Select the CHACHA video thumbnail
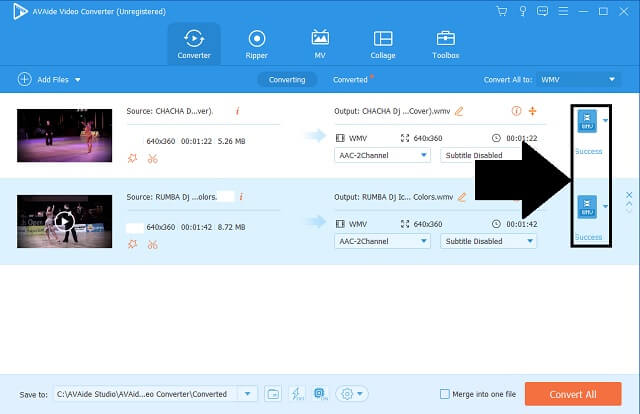640x414 pixels. [64, 135]
